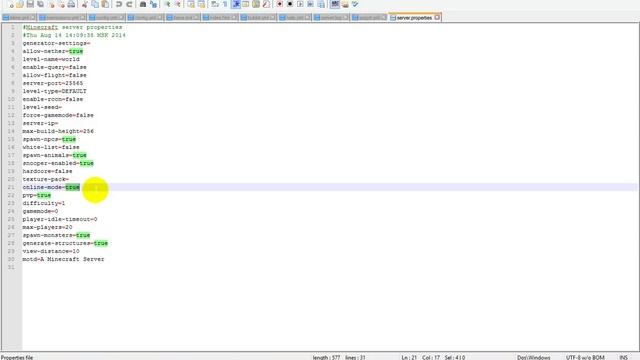Click the pvp=true line
This screenshot has height=360, width=640.
tap(37, 196)
